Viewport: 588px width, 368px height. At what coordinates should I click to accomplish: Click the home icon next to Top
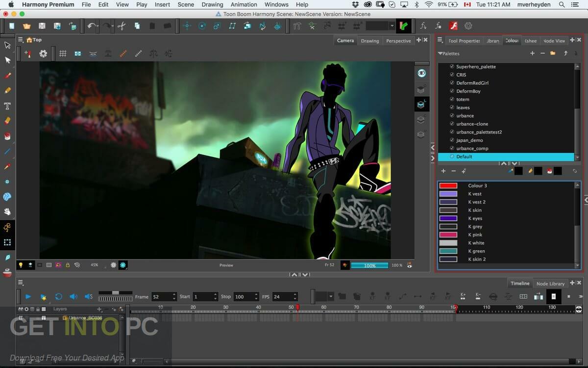[29, 40]
